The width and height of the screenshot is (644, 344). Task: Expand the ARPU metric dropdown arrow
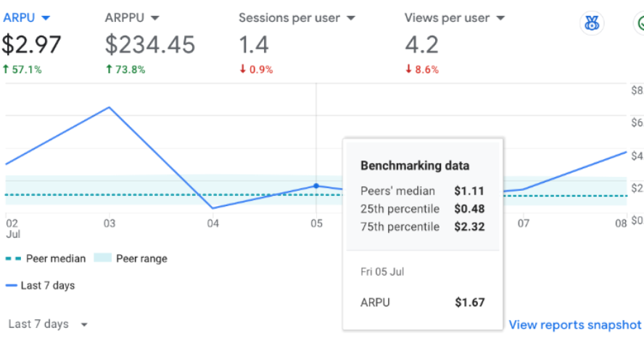coord(46,18)
